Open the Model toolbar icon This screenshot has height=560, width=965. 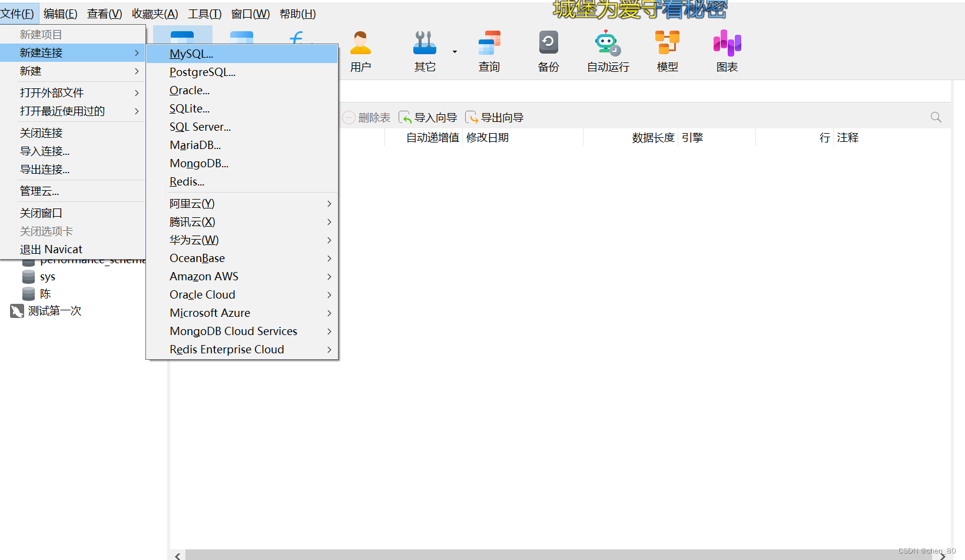tap(667, 43)
